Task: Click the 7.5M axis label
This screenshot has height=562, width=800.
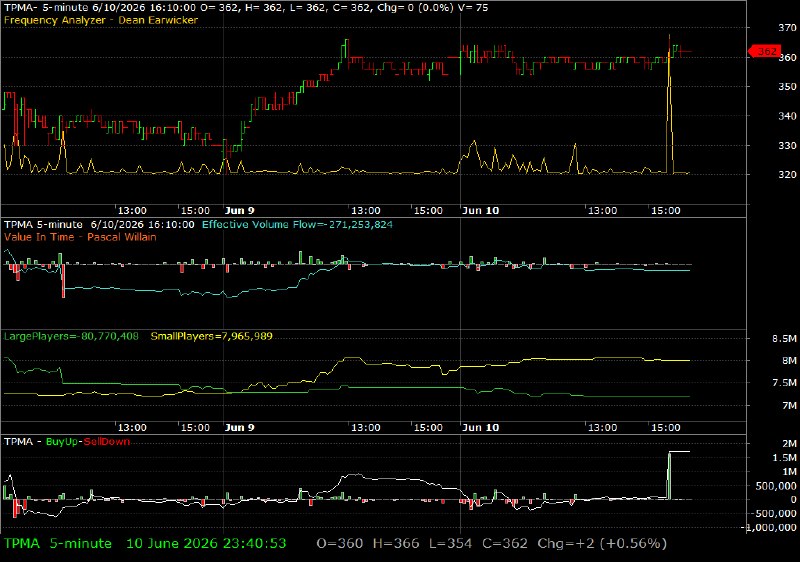Action: (785, 382)
